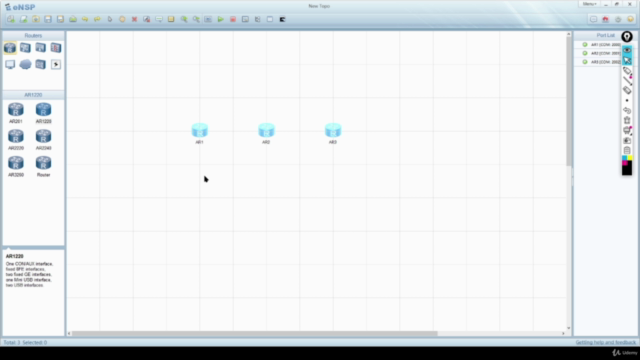The height and width of the screenshot is (360, 640).
Task: Pick the AR2220 router model
Action: (16, 139)
